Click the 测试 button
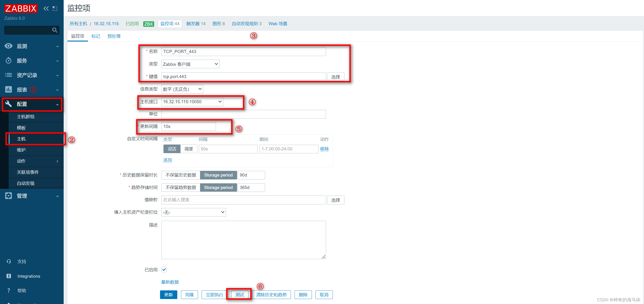Screen dimensions: 644x304 tap(240, 294)
